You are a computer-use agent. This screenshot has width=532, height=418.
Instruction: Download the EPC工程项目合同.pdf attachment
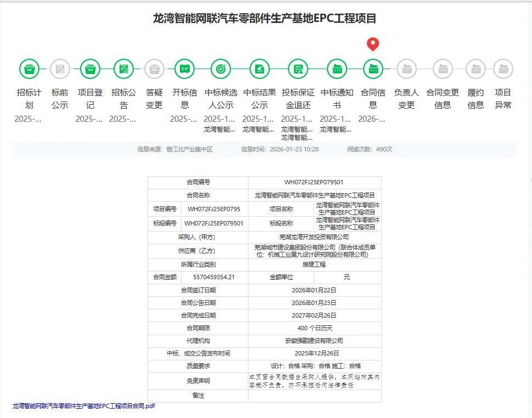tap(84, 406)
